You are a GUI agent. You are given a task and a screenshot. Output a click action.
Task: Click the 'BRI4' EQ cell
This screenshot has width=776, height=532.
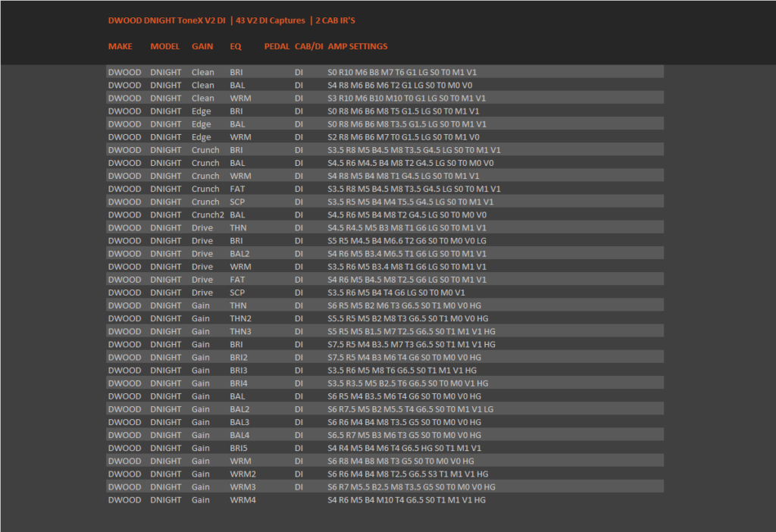[239, 383]
